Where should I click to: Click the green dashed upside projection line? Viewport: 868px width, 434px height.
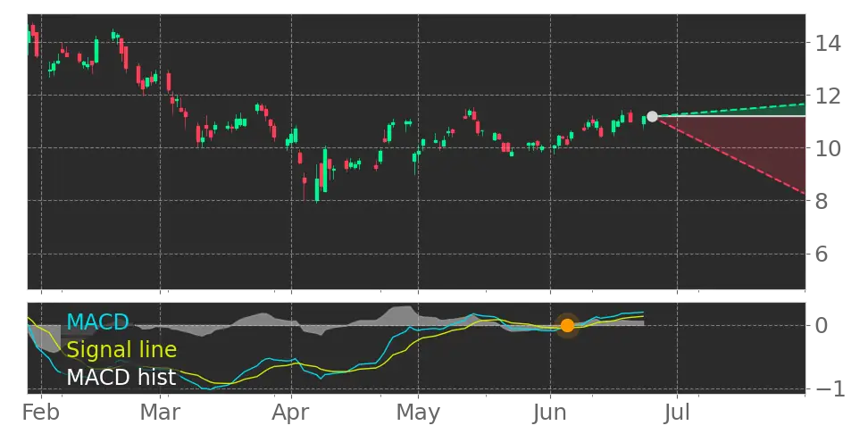click(x=730, y=110)
